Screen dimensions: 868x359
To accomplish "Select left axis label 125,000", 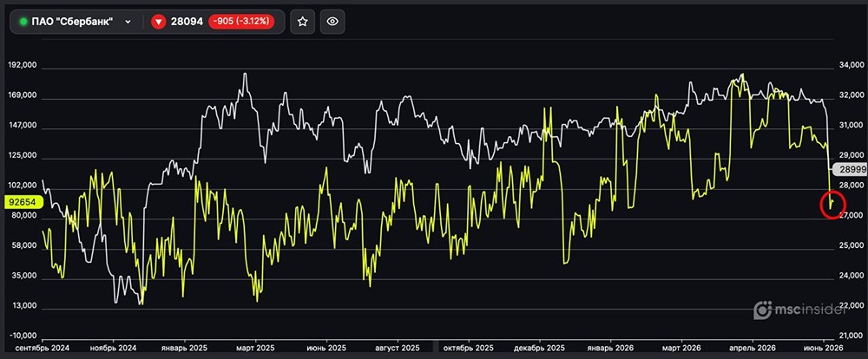I will pos(23,156).
